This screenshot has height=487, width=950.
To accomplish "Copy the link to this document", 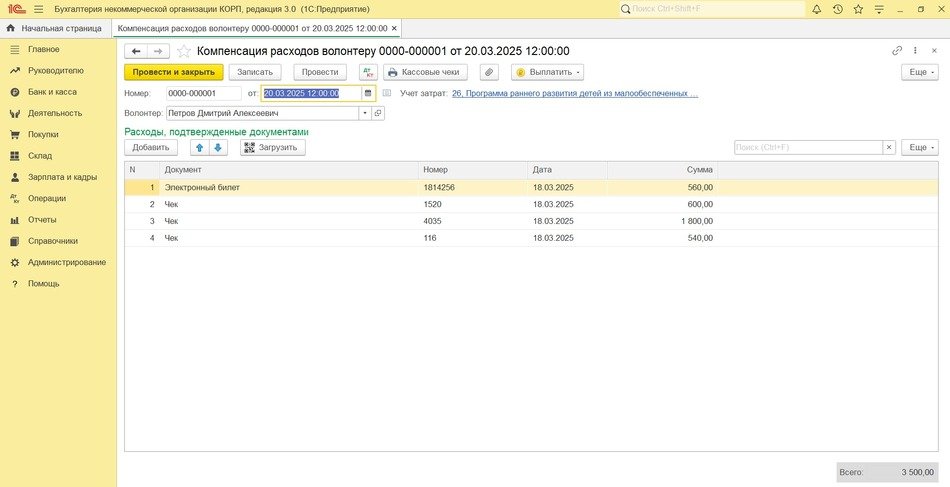I will pos(897,51).
